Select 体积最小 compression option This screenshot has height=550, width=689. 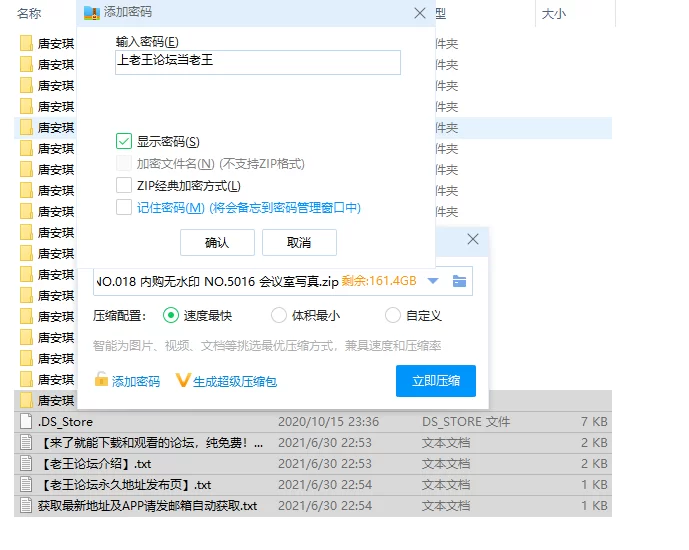(279, 315)
